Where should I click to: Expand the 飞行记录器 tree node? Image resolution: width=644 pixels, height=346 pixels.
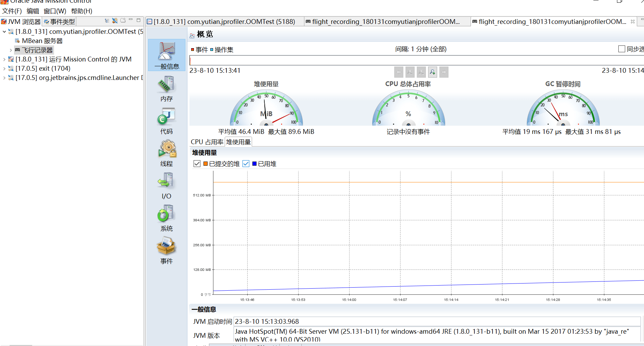(11, 50)
